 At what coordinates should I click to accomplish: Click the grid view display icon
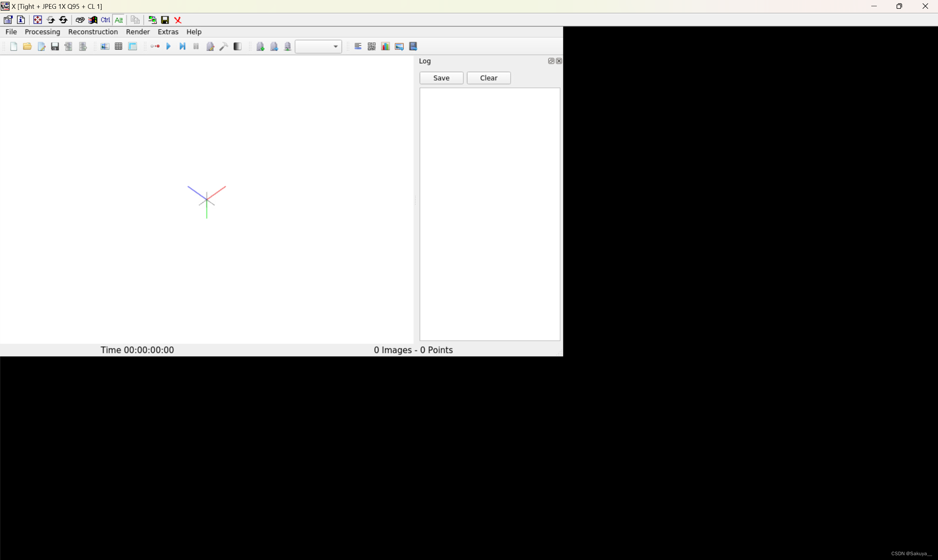119,46
